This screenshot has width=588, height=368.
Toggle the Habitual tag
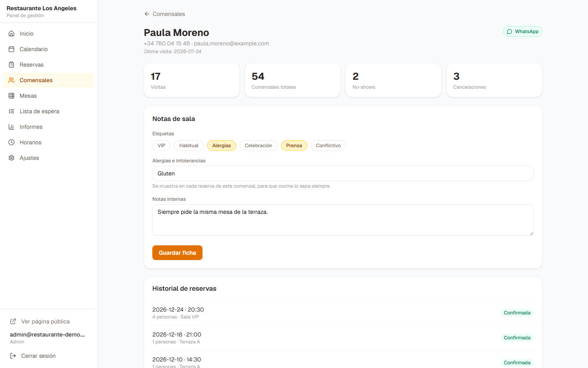tap(189, 146)
